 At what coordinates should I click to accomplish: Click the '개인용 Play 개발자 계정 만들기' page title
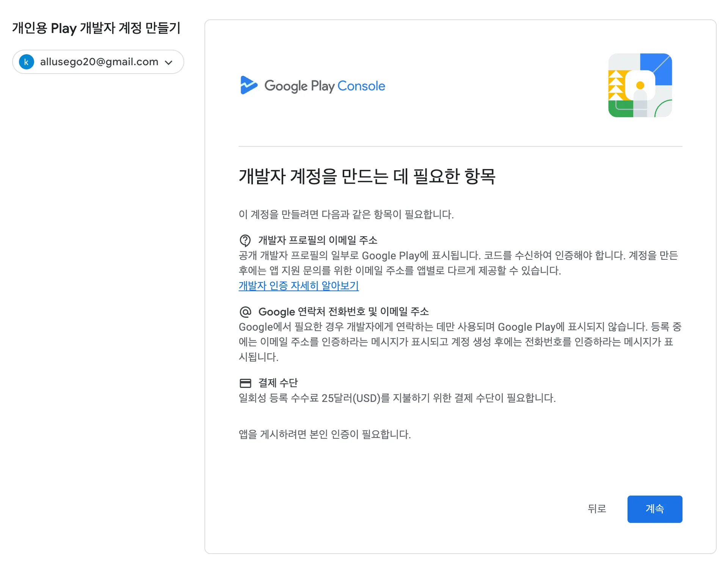96,28
